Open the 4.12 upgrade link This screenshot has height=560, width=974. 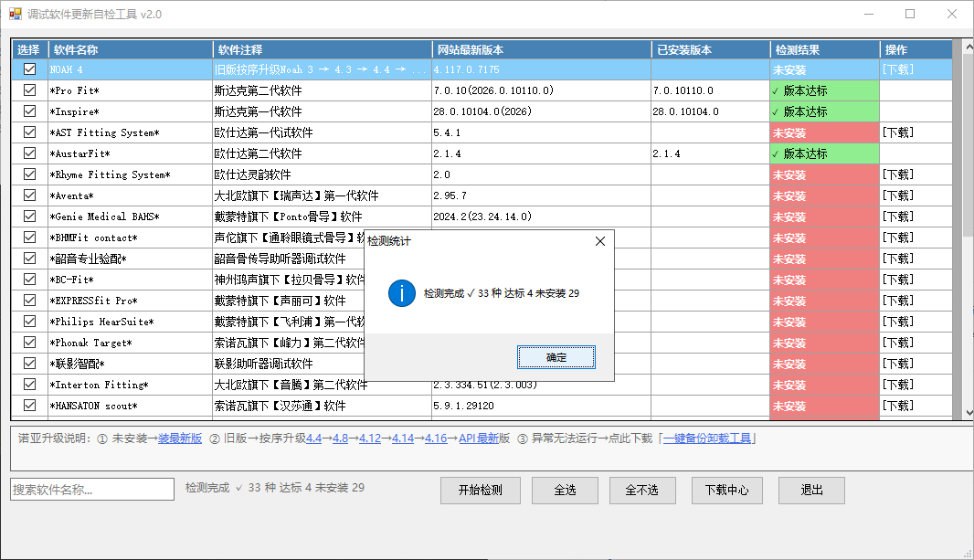[370, 438]
